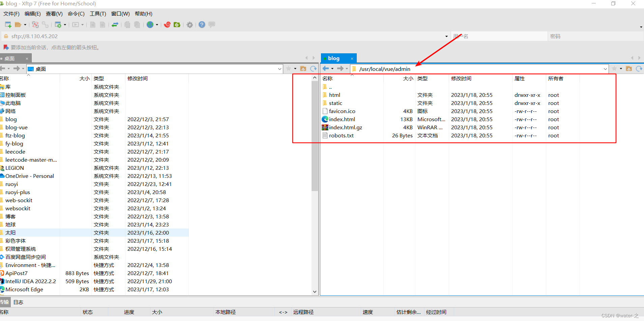644x321 pixels.
Task: Expand the Open Session dropdown arrow
Action: (25, 25)
